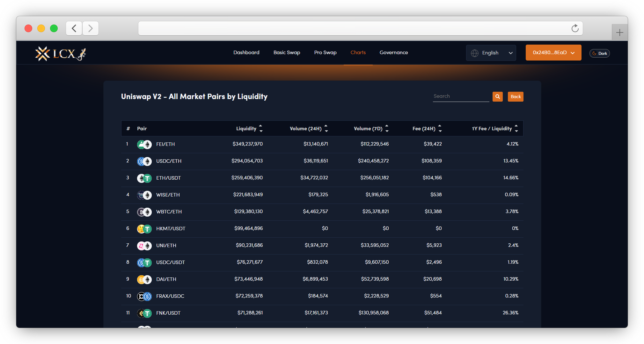The image size is (644, 344).
Task: Click ETH/USDT pair name
Action: (x=168, y=178)
